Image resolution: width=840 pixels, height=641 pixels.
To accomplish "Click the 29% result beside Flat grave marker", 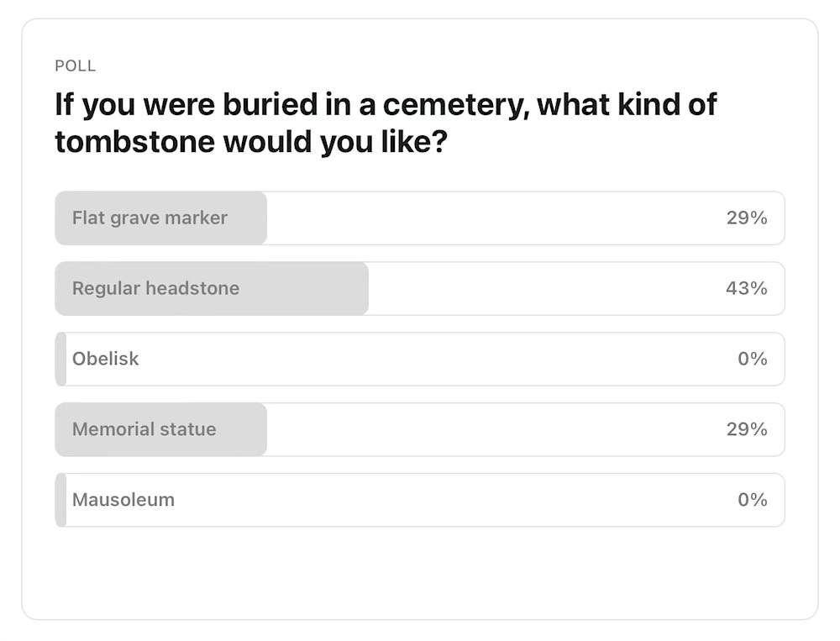I will click(x=747, y=218).
